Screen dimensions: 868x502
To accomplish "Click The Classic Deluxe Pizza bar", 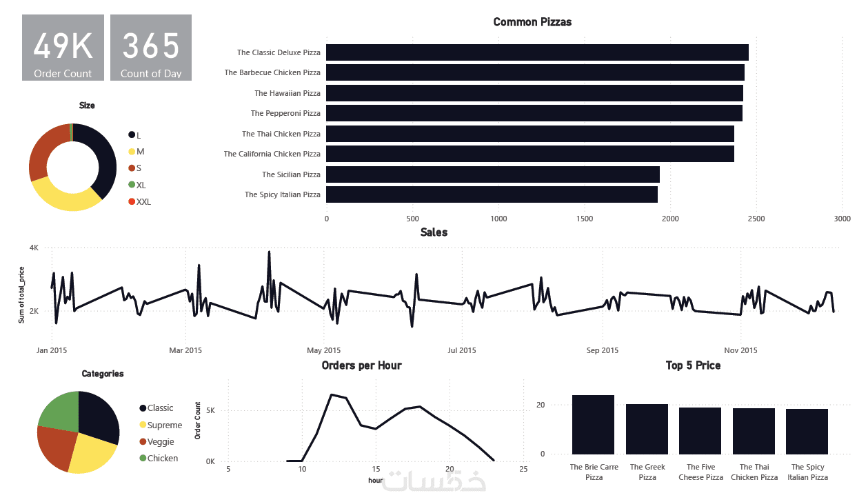I will pos(536,52).
